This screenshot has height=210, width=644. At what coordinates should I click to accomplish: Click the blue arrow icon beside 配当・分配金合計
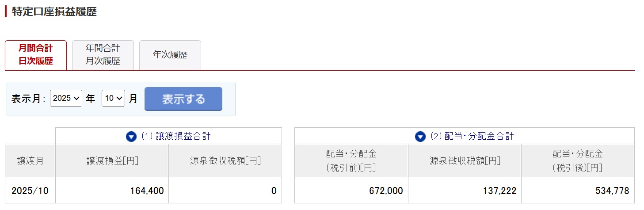tap(420, 137)
